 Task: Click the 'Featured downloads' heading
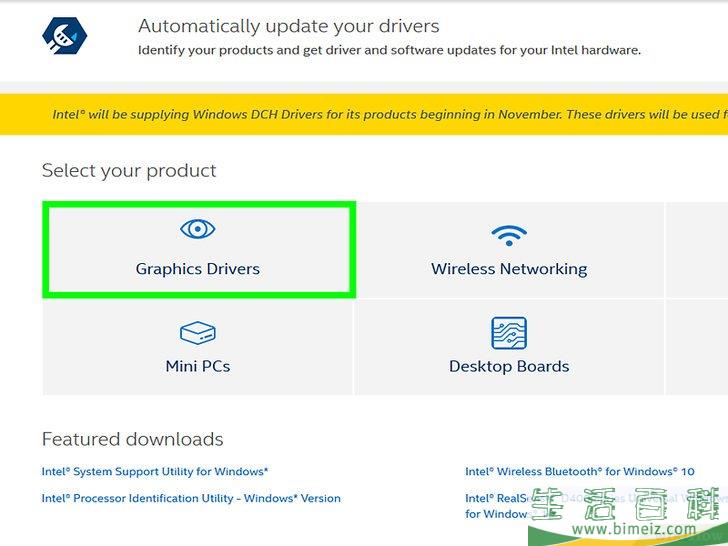click(133, 439)
